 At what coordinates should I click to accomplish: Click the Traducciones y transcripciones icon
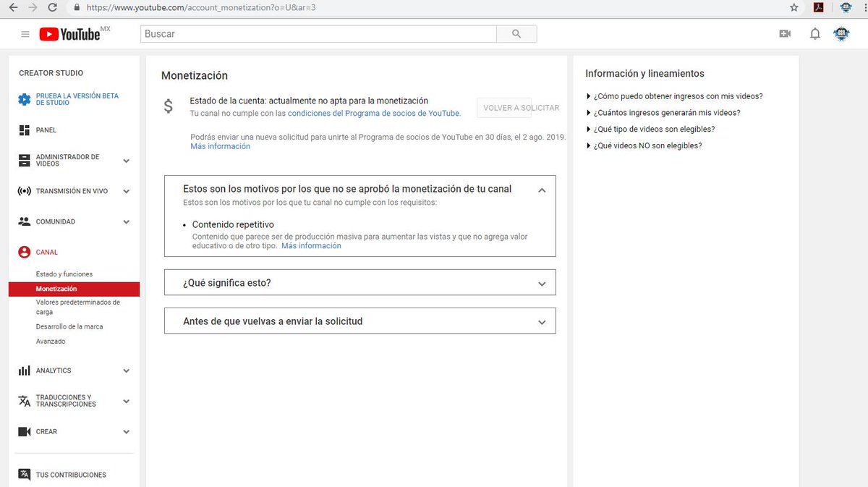(24, 401)
